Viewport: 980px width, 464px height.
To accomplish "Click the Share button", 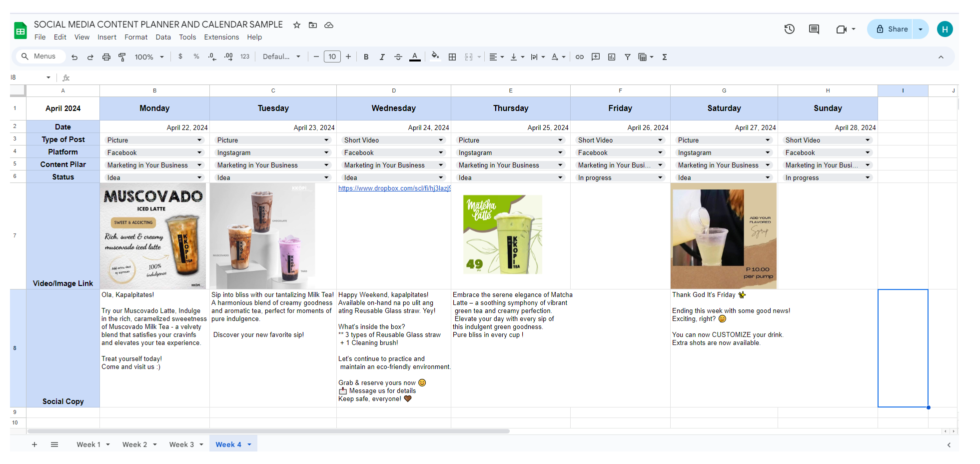I will point(892,29).
